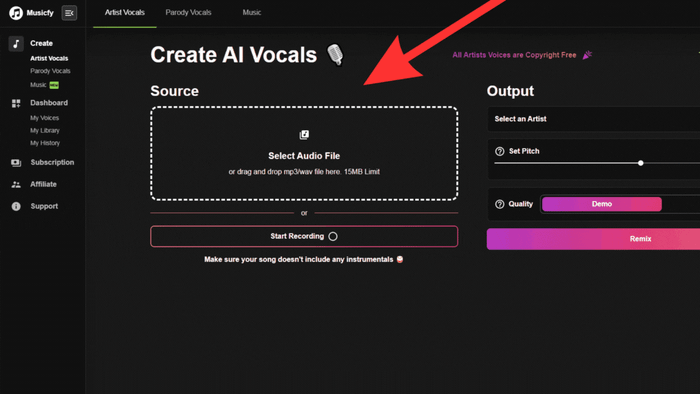Click the Select Audio File drop zone

click(304, 153)
